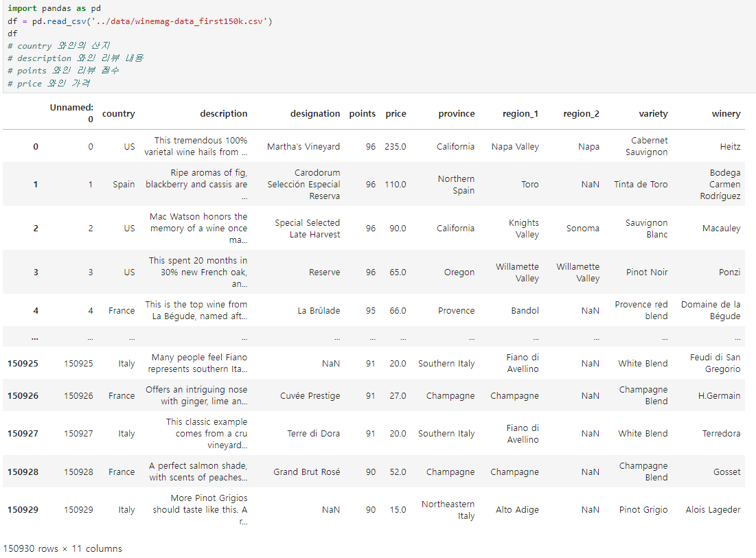The height and width of the screenshot is (558, 756).
Task: Click the 'Domaine de la Bégude' winery cell
Action: [711, 310]
